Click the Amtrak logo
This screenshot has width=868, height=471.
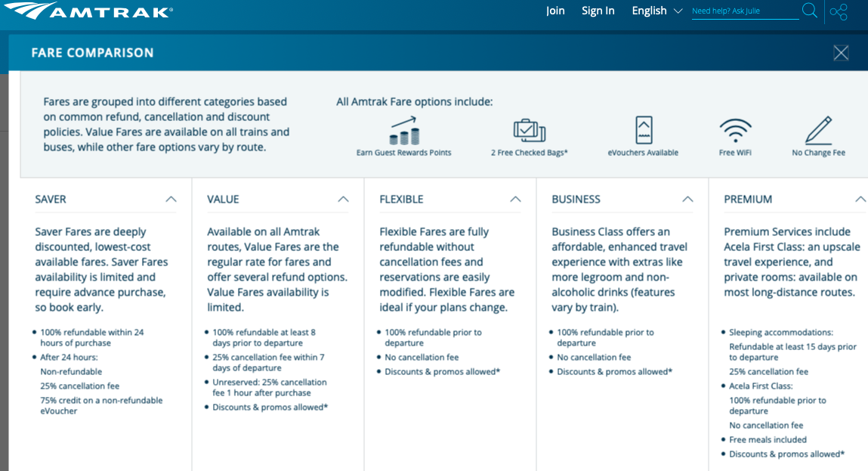coord(88,11)
